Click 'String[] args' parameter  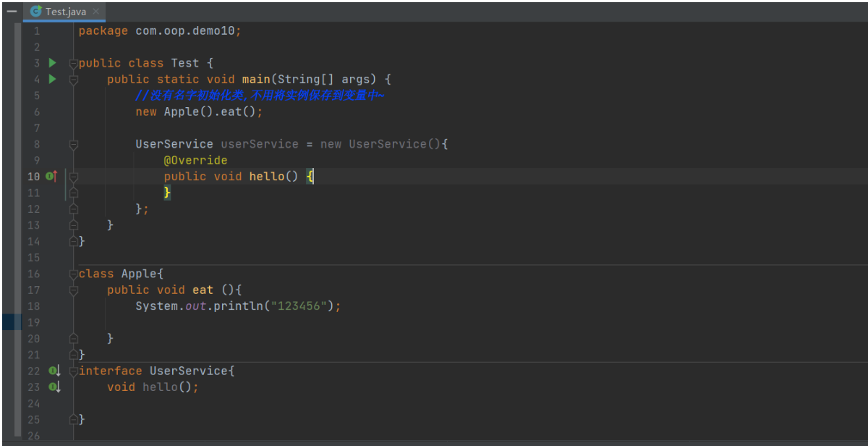pyautogui.click(x=323, y=79)
